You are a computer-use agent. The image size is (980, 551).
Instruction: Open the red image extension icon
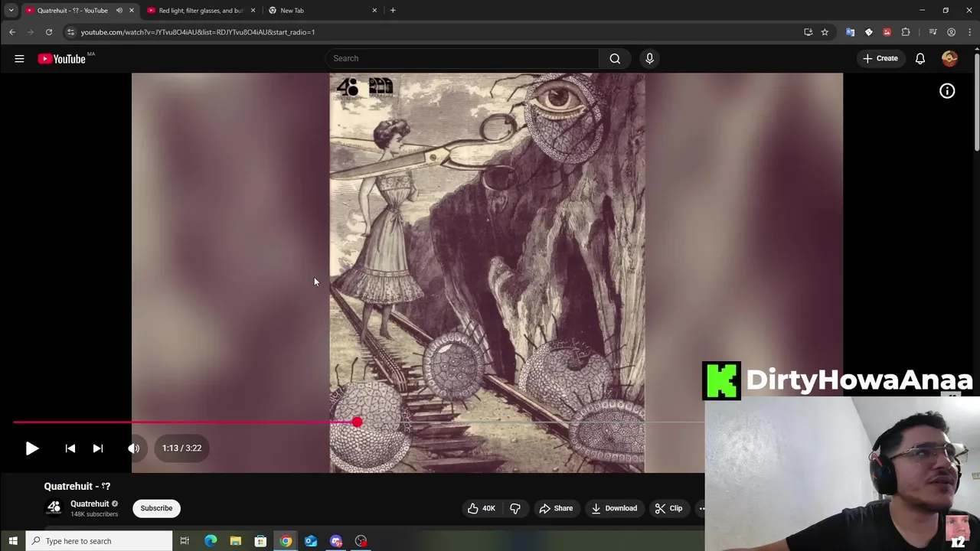pyautogui.click(x=887, y=32)
